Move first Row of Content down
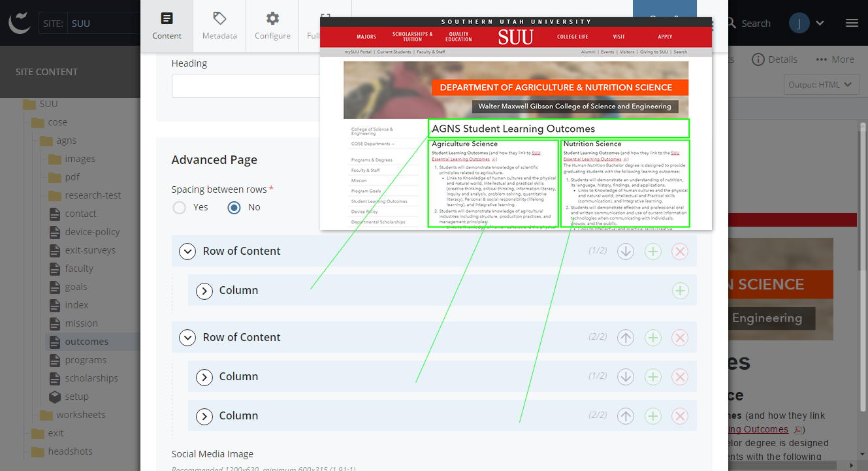Viewport: 868px width, 471px height. (626, 252)
